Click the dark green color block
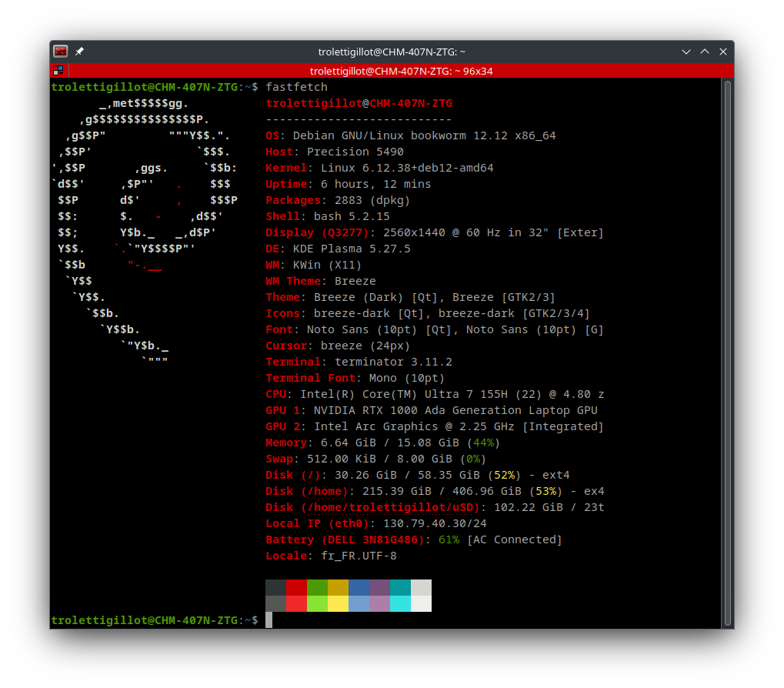This screenshot has width=784, height=688. coord(317,587)
